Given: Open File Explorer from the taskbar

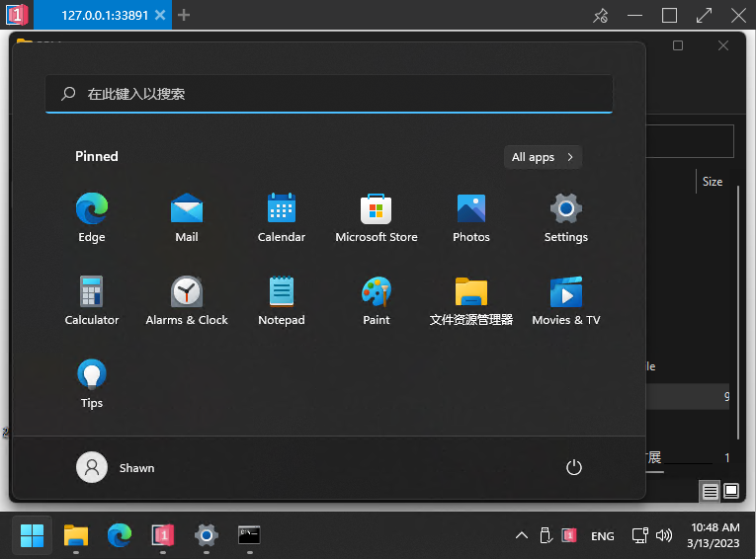Looking at the screenshot, I should coord(76,535).
